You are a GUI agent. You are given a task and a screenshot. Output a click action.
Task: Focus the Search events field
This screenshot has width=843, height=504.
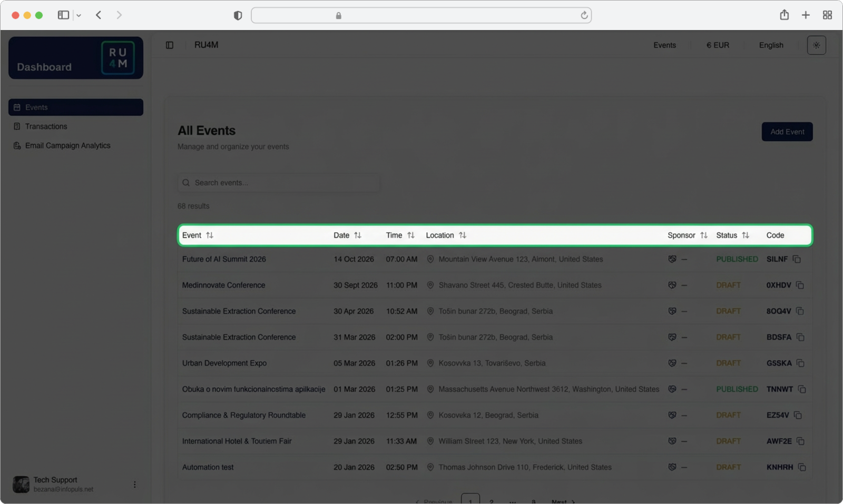[279, 183]
